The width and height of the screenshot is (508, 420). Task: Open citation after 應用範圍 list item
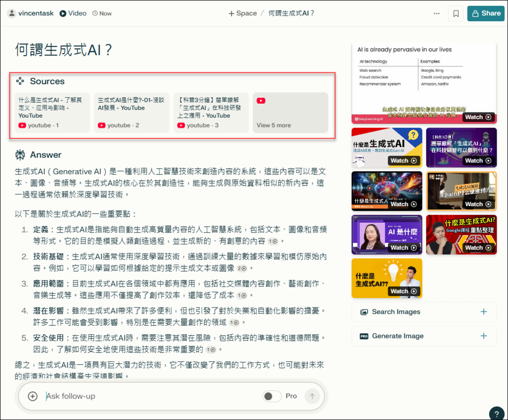point(242,296)
